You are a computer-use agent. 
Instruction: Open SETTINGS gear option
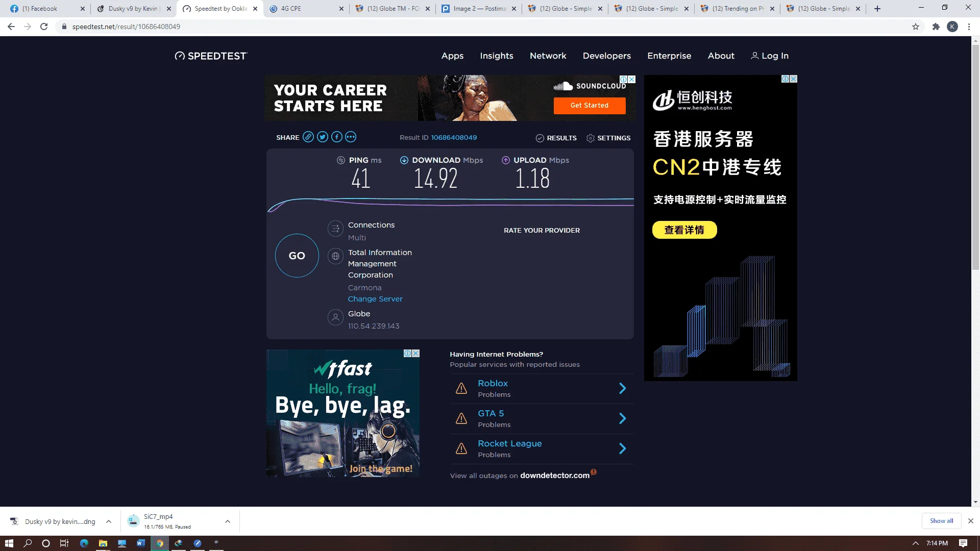click(608, 138)
